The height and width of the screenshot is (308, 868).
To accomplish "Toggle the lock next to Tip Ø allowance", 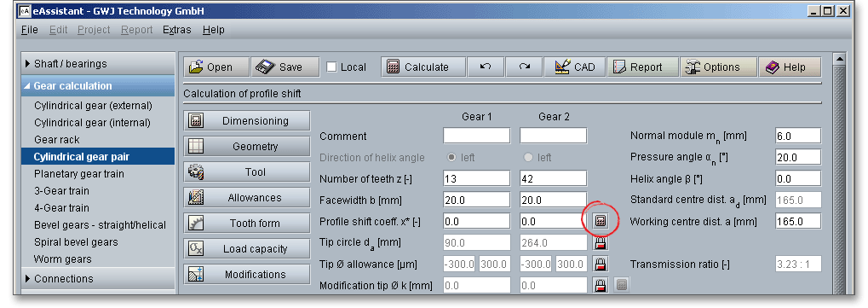I will [601, 264].
